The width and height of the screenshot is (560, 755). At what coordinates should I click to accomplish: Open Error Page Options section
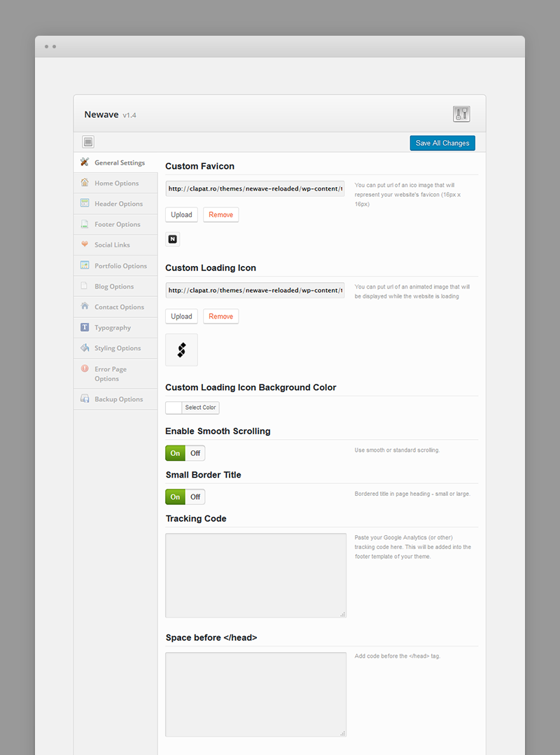[115, 374]
